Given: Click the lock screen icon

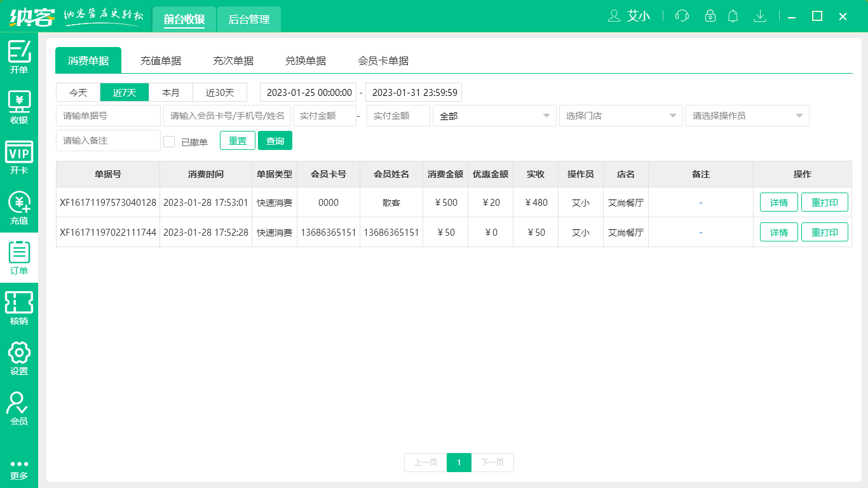Looking at the screenshot, I should coord(707,16).
